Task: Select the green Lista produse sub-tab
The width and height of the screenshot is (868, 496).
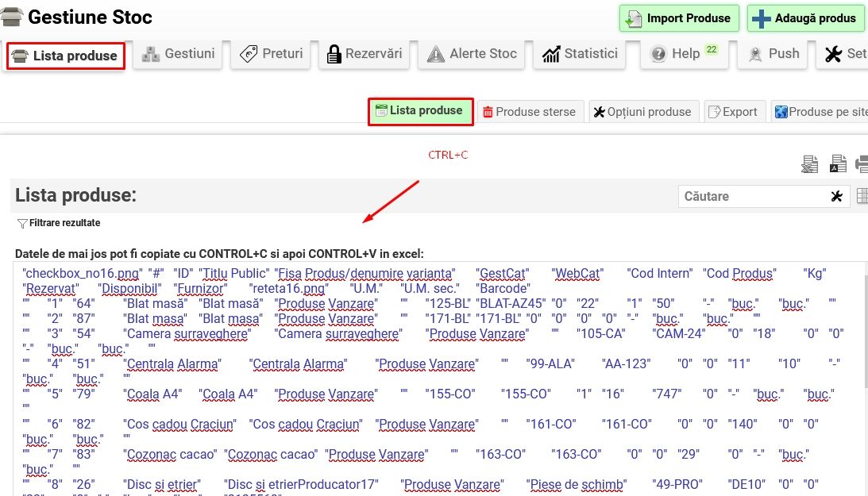Action: pos(421,112)
